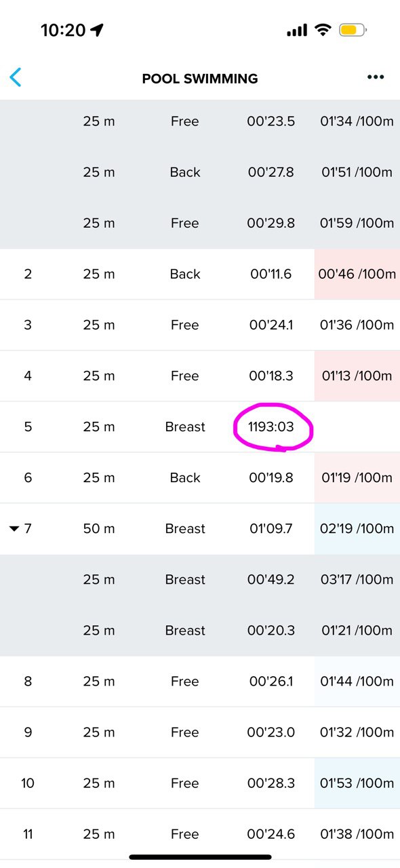The width and height of the screenshot is (400, 868).
Task: Select interval 9 with 00'23.0 time
Action: click(x=200, y=732)
